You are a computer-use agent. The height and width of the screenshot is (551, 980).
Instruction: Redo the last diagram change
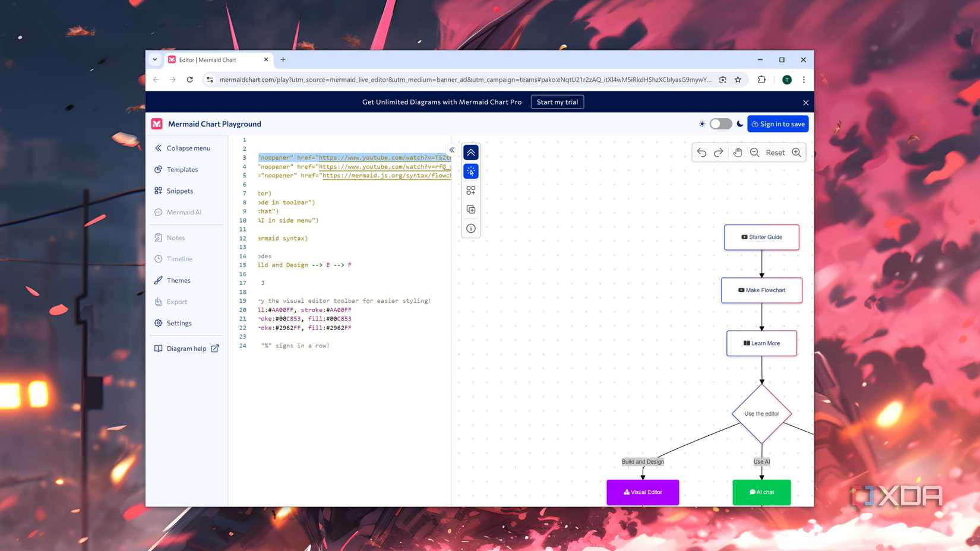(719, 153)
